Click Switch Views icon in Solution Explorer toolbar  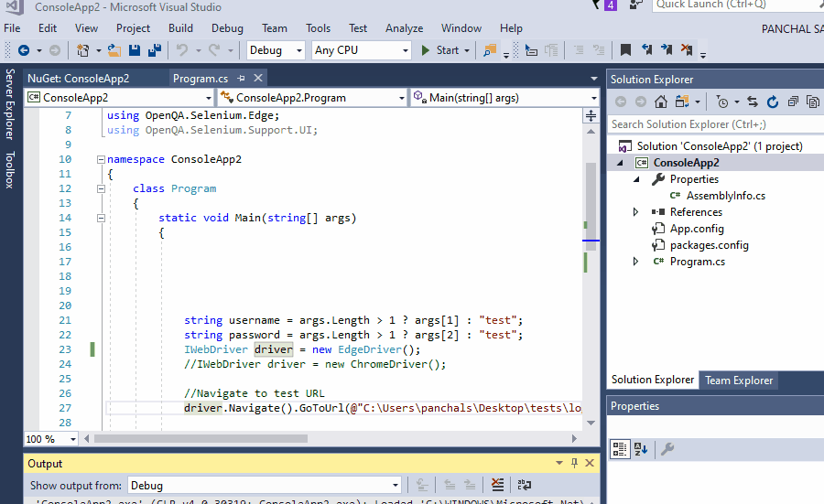point(682,102)
